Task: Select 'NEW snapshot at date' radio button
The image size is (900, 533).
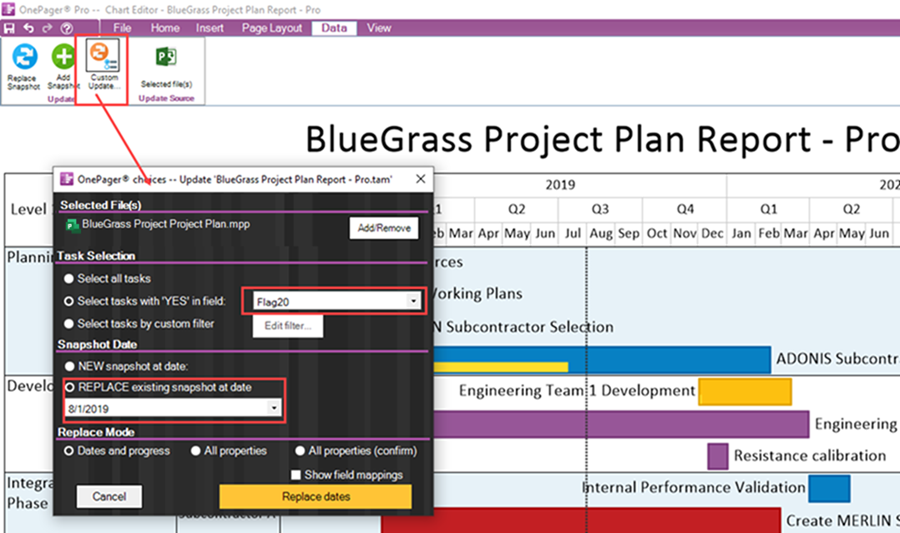Action: 69,365
